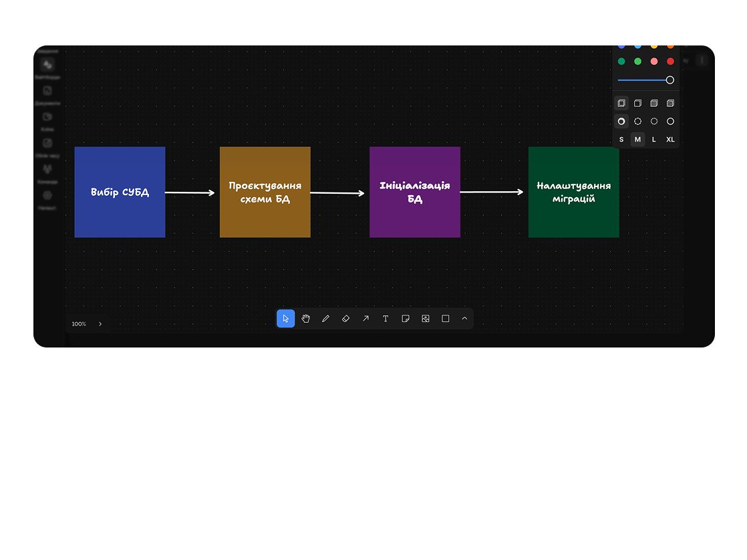Select the dashed line style
Viewport: 747px width, 560px height.
[637, 122]
